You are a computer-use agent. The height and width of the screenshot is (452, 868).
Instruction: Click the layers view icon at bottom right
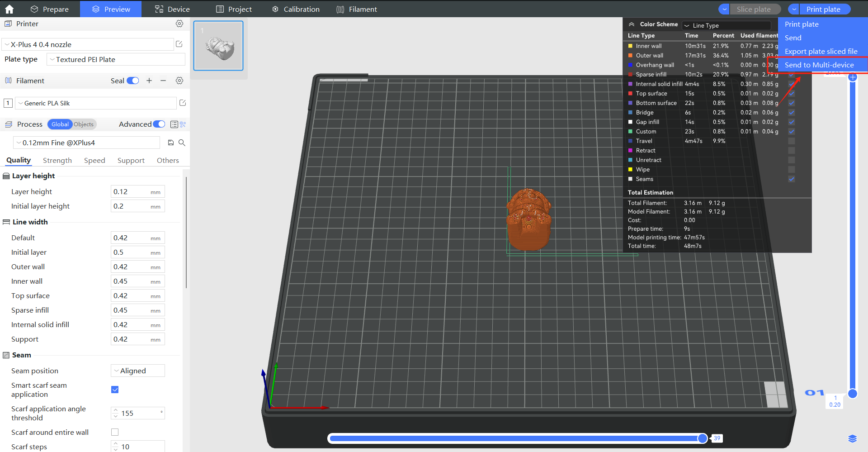point(853,438)
